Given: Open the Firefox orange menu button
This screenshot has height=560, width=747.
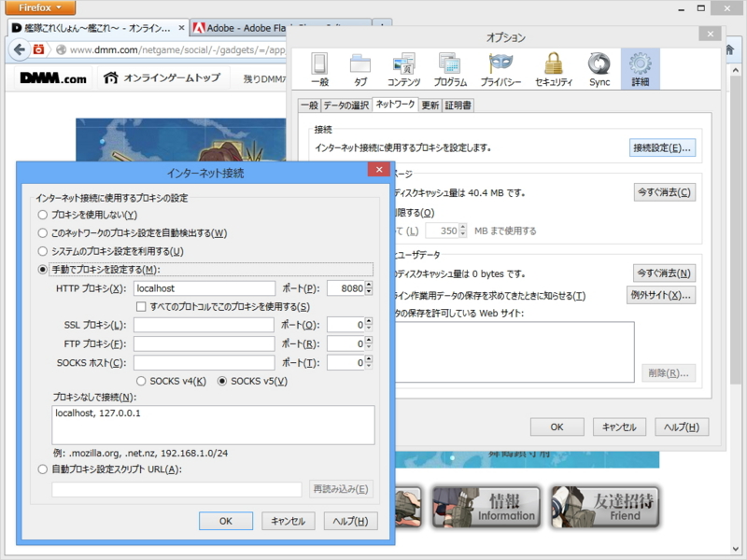Looking at the screenshot, I should tap(40, 7).
